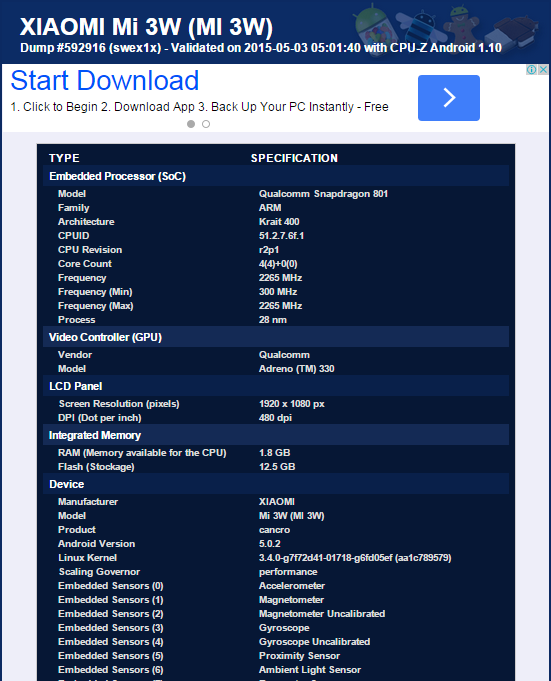This screenshot has width=551, height=681.
Task: Click the Embedded Processor (SoC) section header
Action: pos(276,176)
